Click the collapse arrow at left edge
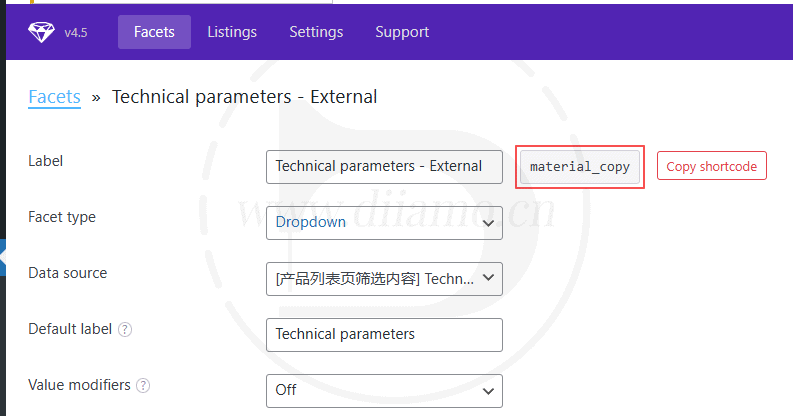Screen dimensions: 793x416 [x=3, y=258]
